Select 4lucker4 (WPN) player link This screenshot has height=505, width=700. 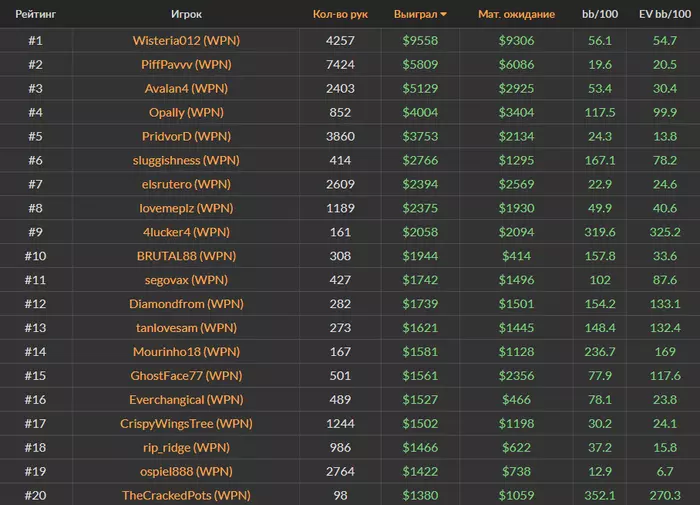click(186, 232)
